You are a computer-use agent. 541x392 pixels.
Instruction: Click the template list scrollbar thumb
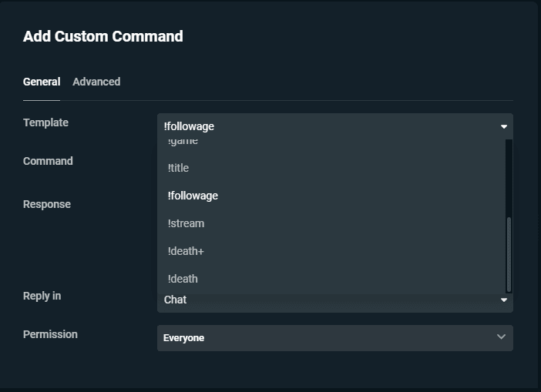coord(508,254)
